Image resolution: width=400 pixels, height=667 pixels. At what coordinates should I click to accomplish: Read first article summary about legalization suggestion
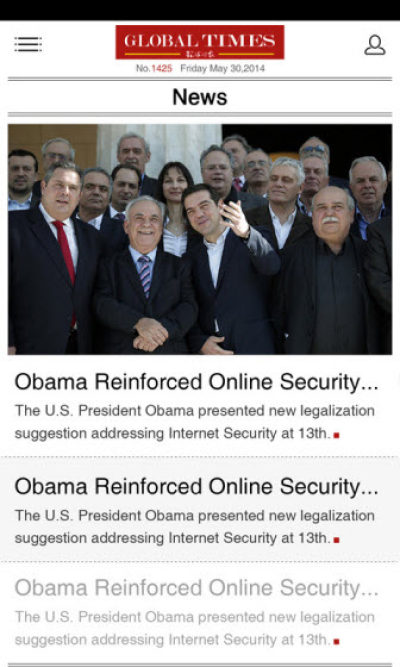click(x=195, y=422)
